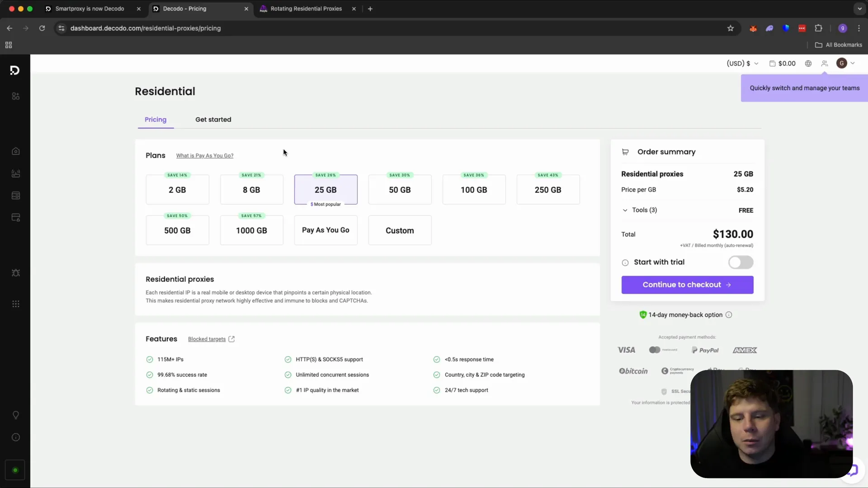Image resolution: width=868 pixels, height=488 pixels.
Task: Choose the 50 GB plan
Action: pyautogui.click(x=400, y=190)
